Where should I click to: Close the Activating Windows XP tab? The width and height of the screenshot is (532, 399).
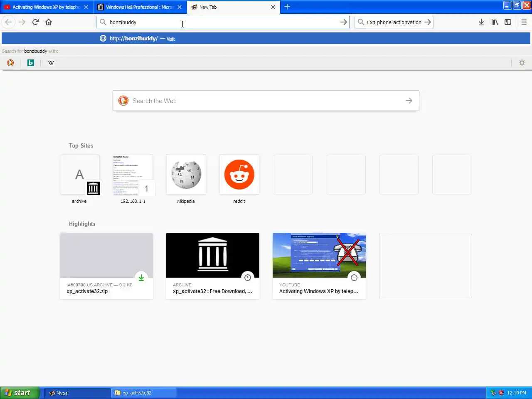(x=86, y=7)
